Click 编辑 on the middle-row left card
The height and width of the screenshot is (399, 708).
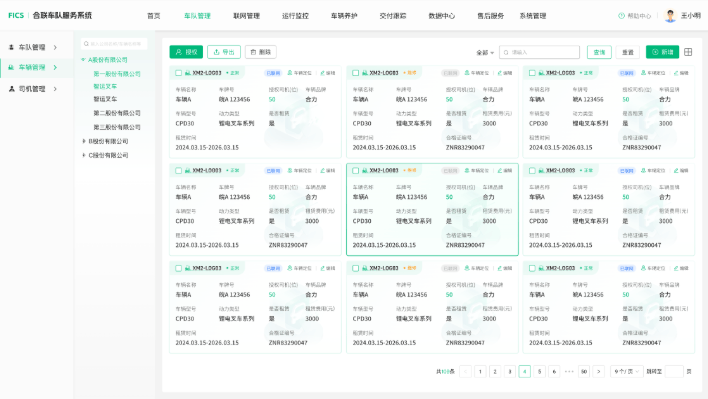click(x=328, y=171)
